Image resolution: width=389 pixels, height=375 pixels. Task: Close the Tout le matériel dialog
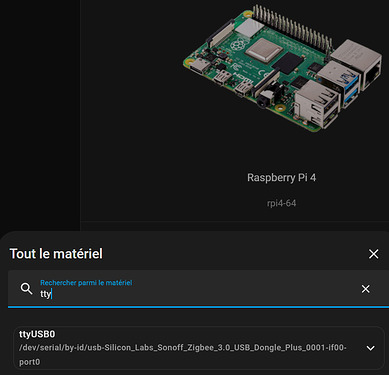[x=373, y=254]
